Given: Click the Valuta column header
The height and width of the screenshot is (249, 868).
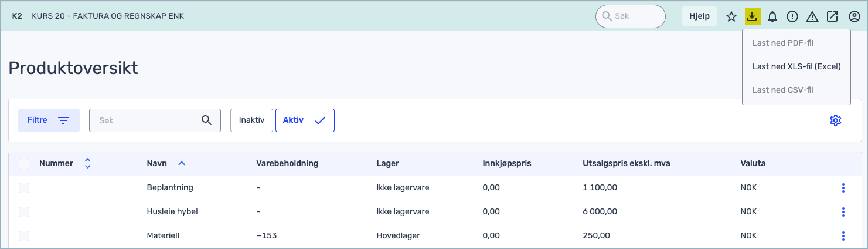Looking at the screenshot, I should click(753, 164).
